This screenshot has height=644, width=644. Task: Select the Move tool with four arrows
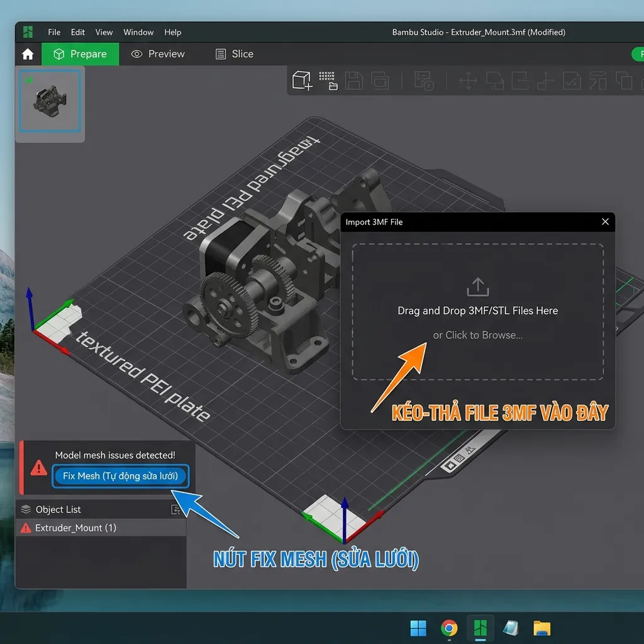click(468, 80)
